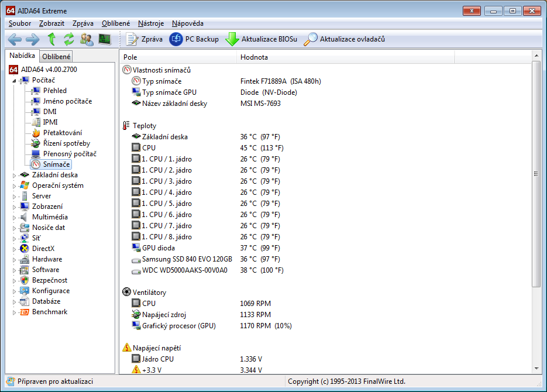Open the Zpráva menu
547x392 pixels.
(x=83, y=23)
